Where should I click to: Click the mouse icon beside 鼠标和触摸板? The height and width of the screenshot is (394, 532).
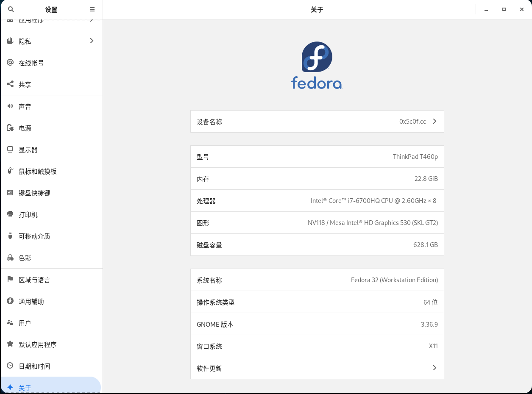coord(10,171)
